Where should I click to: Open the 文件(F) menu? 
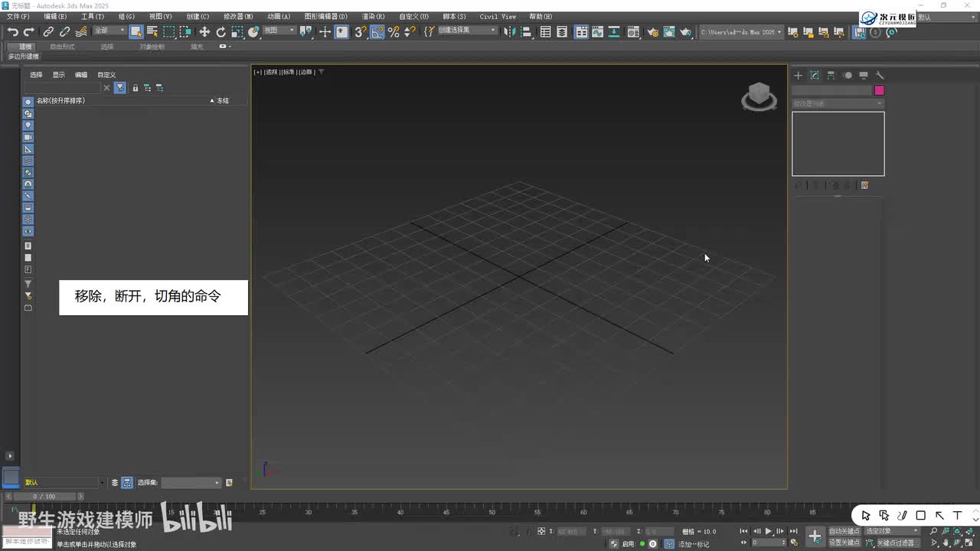(x=18, y=17)
